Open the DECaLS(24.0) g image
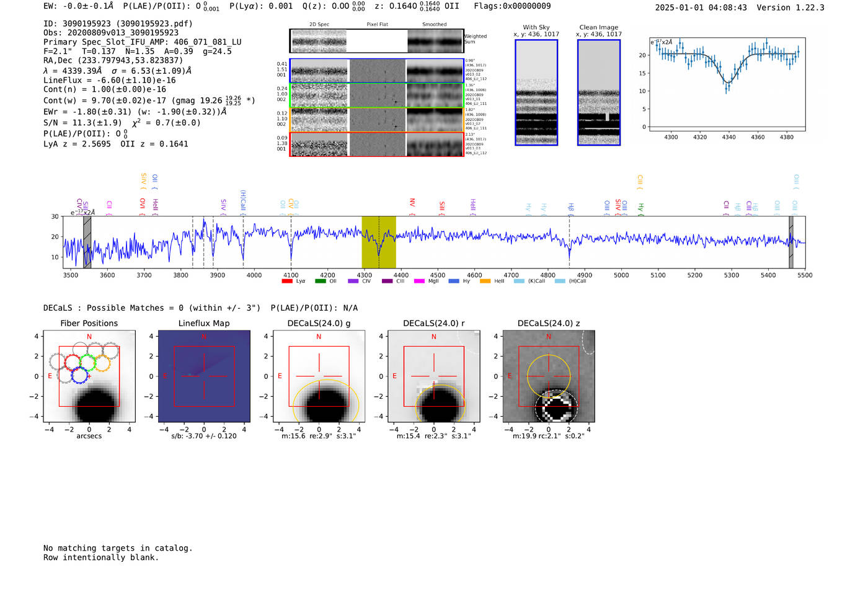Image resolution: width=868 pixels, height=591 pixels. [319, 376]
